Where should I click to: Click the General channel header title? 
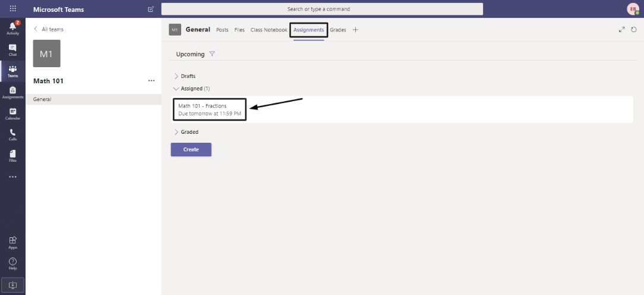coord(198,30)
